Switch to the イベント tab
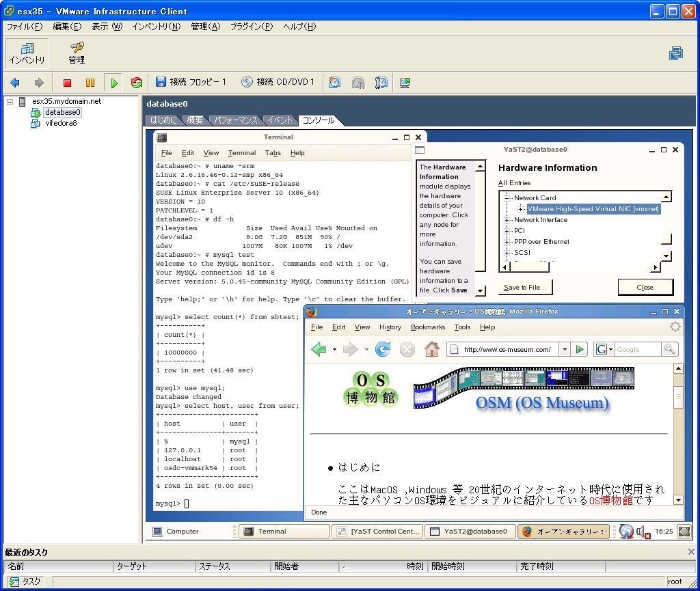The width and height of the screenshot is (700, 591). [x=280, y=120]
